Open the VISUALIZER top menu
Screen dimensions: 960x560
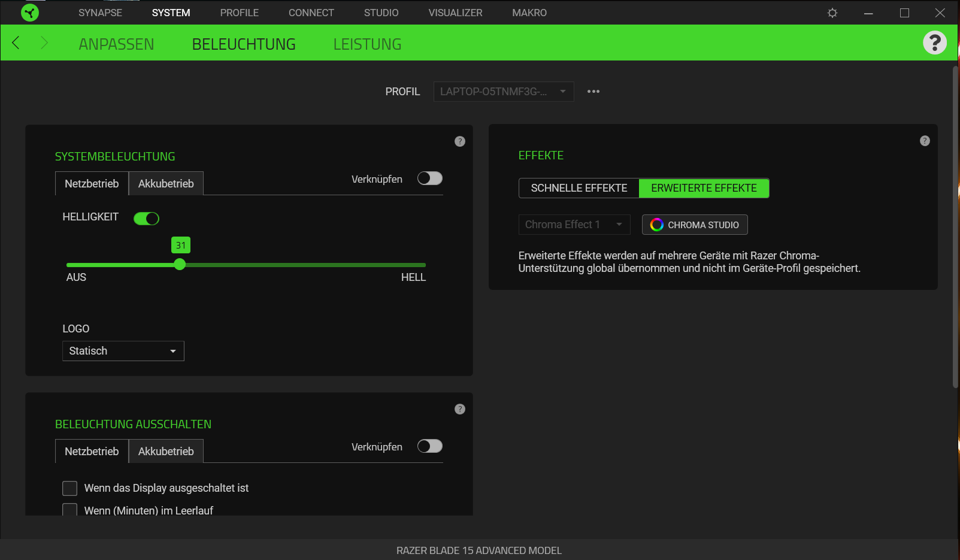tap(455, 13)
